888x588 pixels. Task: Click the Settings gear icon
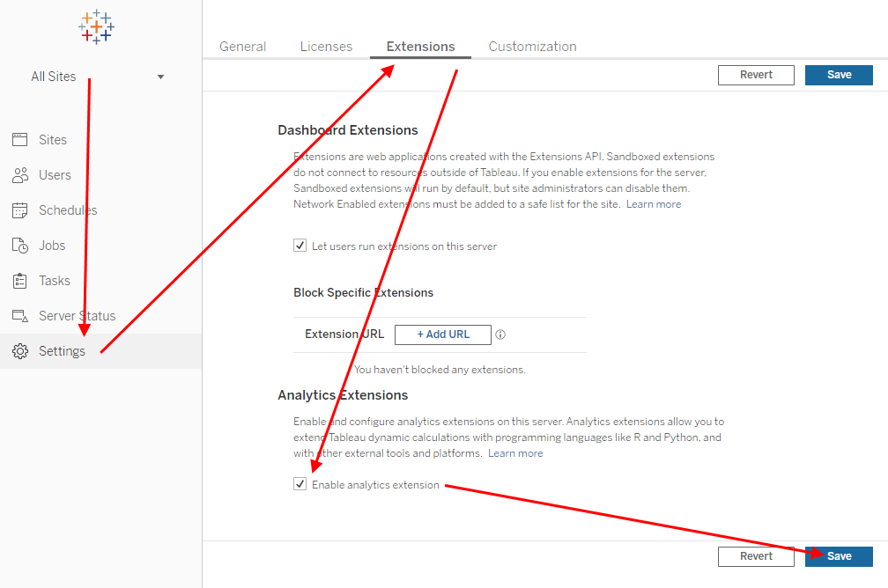tap(19, 351)
